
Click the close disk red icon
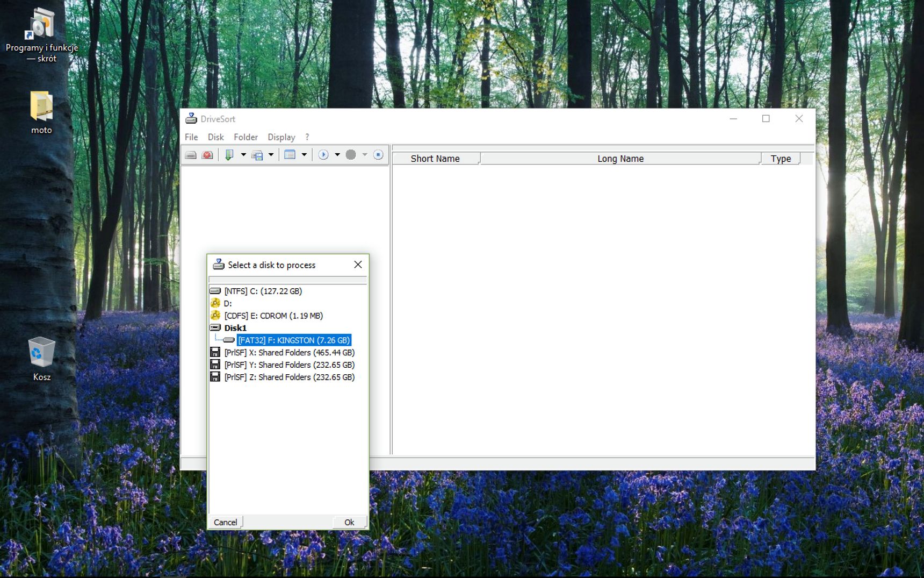(207, 155)
